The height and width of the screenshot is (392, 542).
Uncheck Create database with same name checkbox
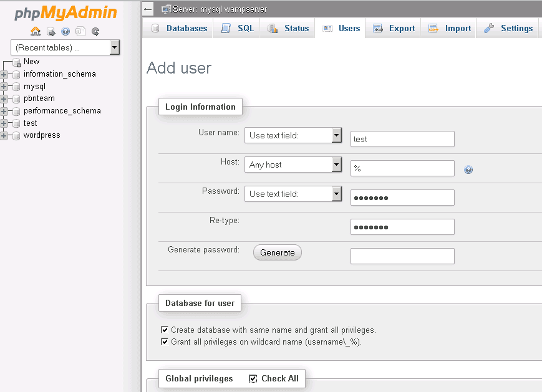click(165, 330)
